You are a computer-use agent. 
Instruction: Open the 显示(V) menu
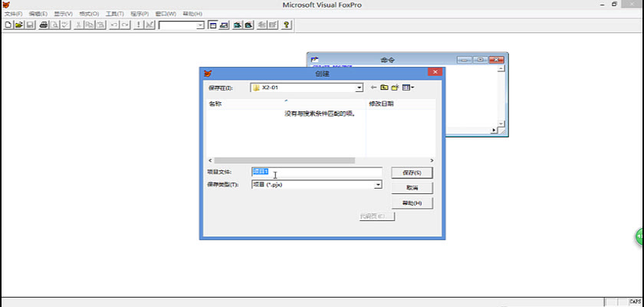(64, 14)
